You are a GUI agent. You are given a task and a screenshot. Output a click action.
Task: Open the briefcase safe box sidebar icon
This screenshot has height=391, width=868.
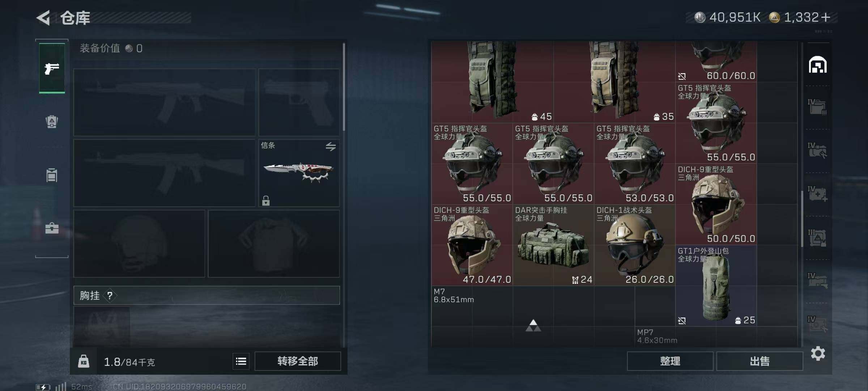[52, 228]
